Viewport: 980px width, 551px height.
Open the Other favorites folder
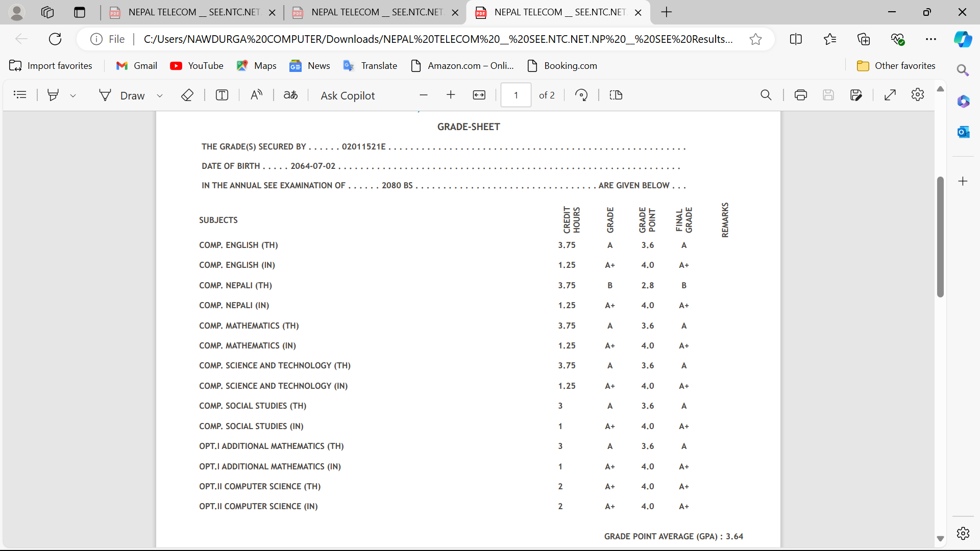pos(896,66)
